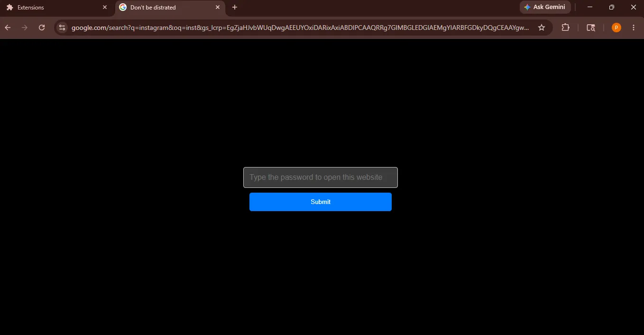The width and height of the screenshot is (644, 335).
Task: Click the password input field
Action: (x=321, y=177)
